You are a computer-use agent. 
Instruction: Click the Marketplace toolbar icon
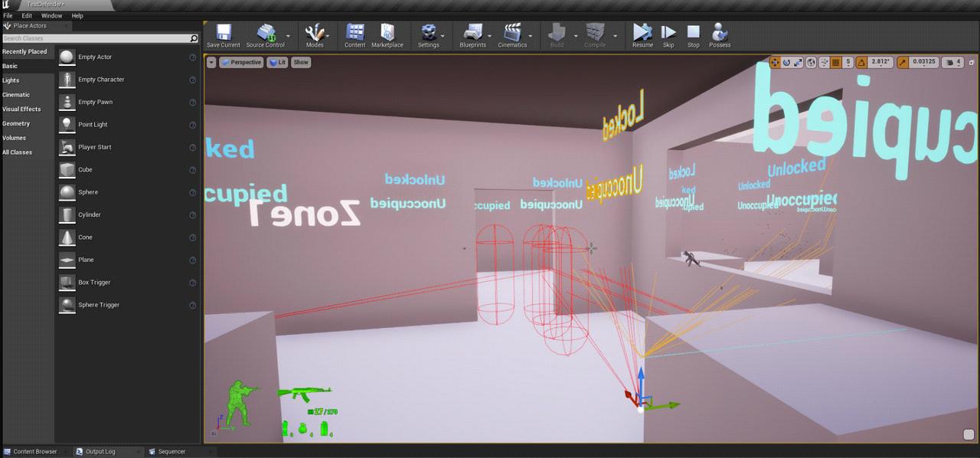point(387,34)
